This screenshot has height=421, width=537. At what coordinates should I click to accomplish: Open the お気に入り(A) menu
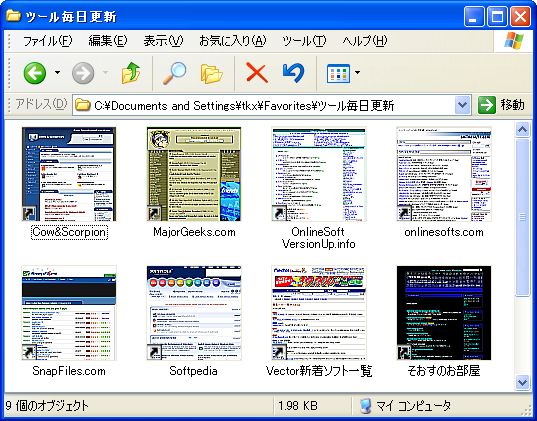[x=233, y=41]
